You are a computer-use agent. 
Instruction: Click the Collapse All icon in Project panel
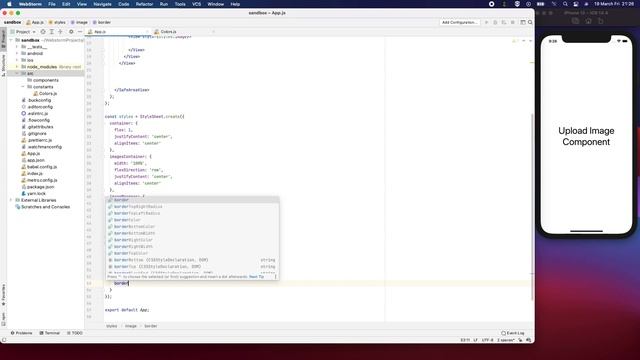coord(60,31)
